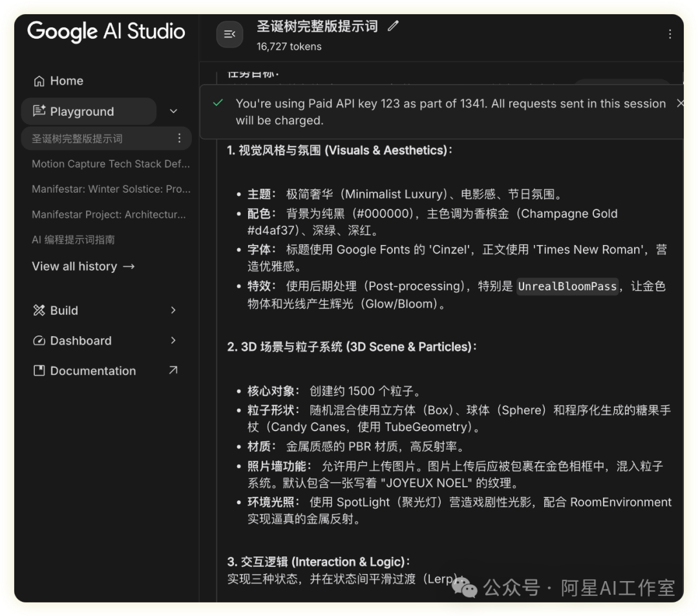Click the Home house icon
Image resolution: width=698 pixels, height=616 pixels.
click(x=39, y=81)
